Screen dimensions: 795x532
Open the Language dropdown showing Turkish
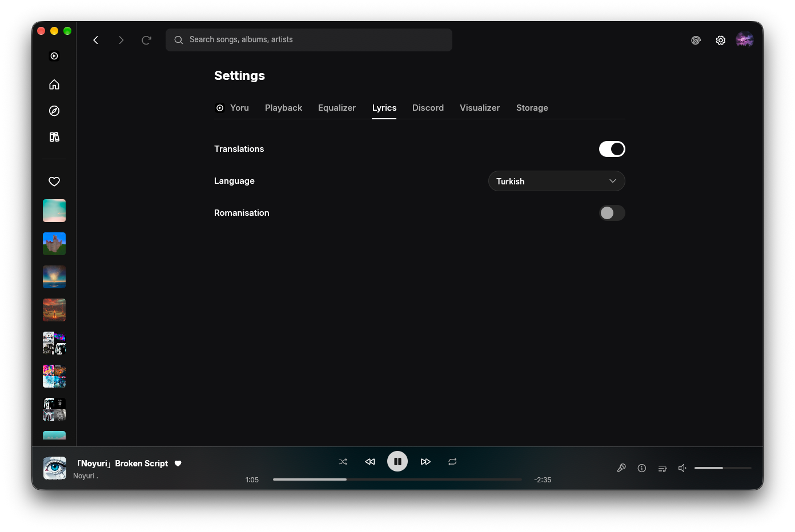(557, 181)
